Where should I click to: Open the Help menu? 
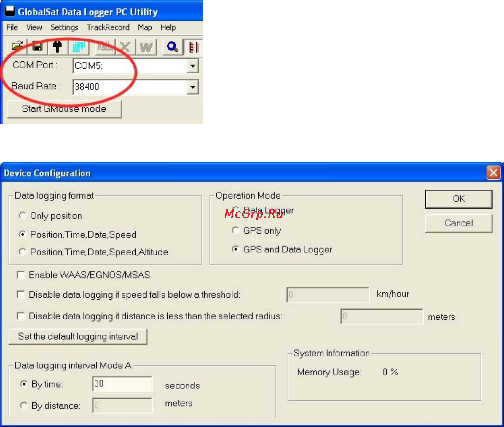(168, 28)
